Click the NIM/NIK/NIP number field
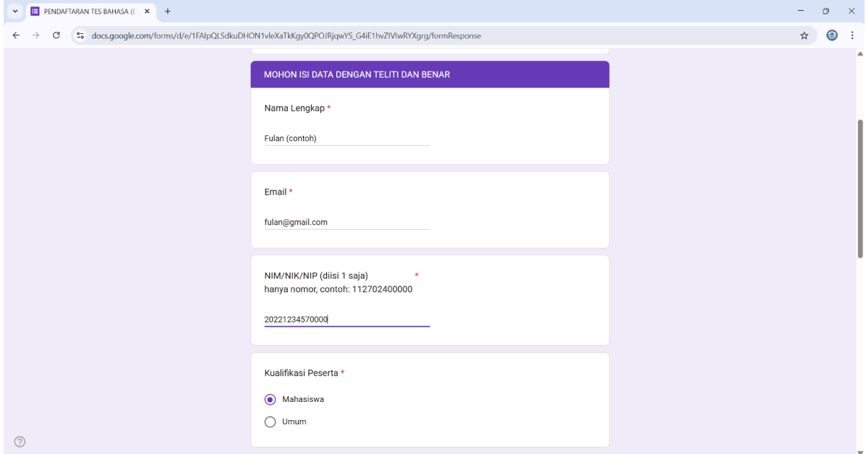868x454 pixels. click(x=346, y=319)
